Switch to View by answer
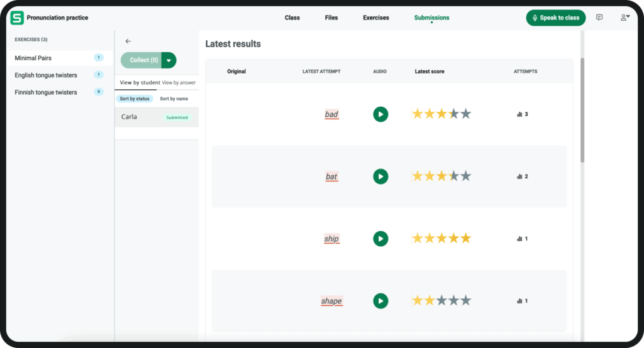644x348 pixels. 179,82
